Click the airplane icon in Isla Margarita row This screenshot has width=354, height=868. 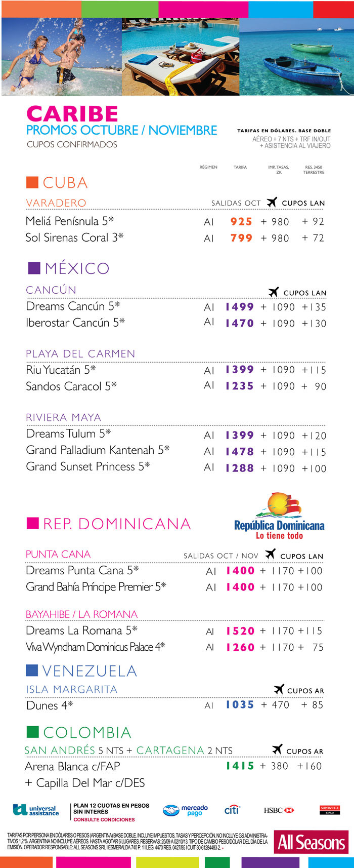(x=279, y=690)
